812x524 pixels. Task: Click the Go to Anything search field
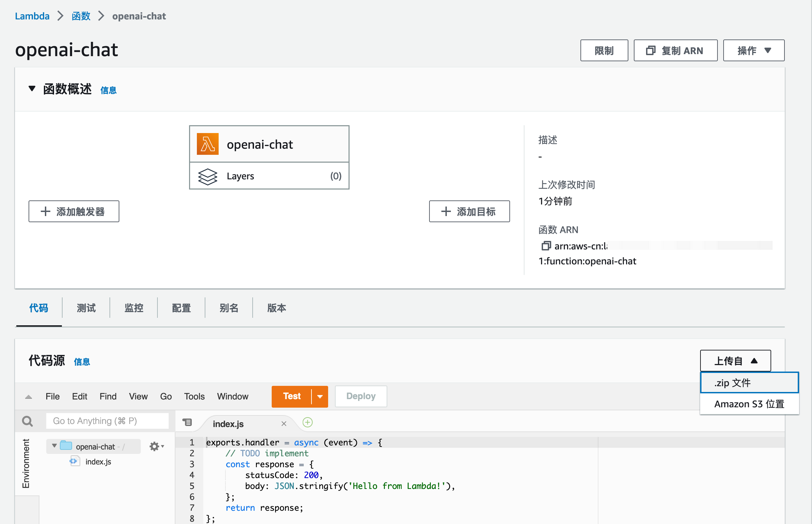click(x=107, y=421)
